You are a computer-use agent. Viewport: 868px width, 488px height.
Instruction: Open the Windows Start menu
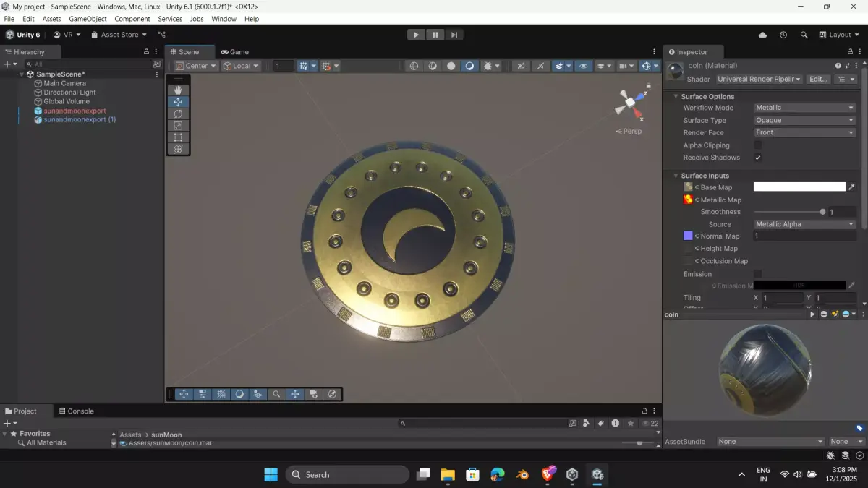pos(271,475)
